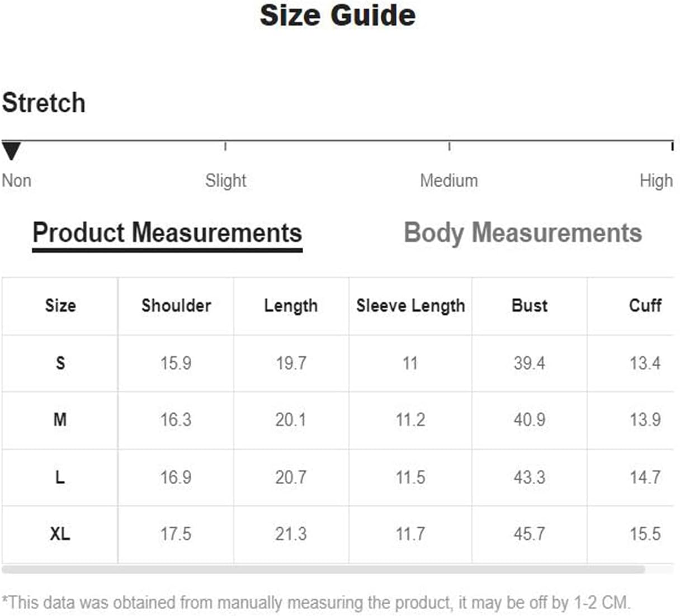
Task: Switch to Body Measurements tab
Action: 522,233
